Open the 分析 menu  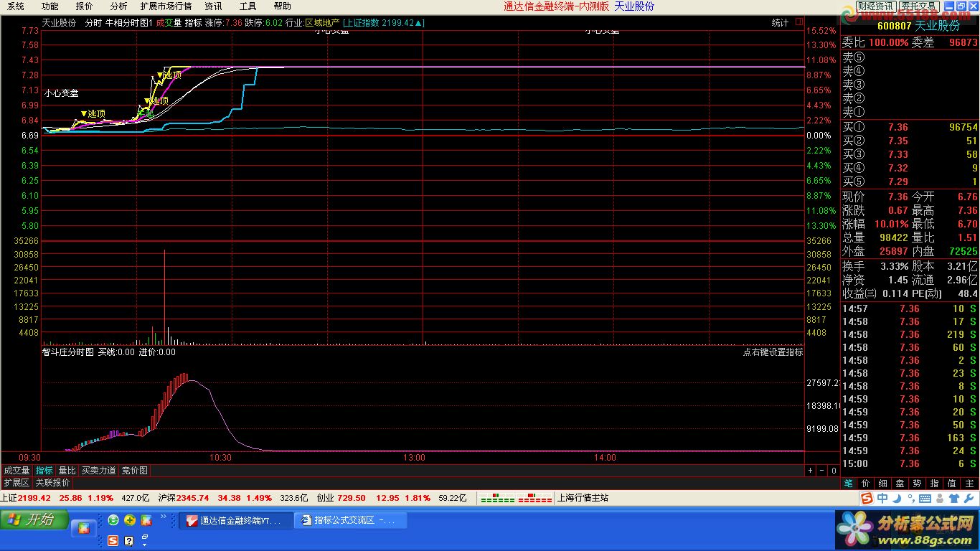coord(118,6)
